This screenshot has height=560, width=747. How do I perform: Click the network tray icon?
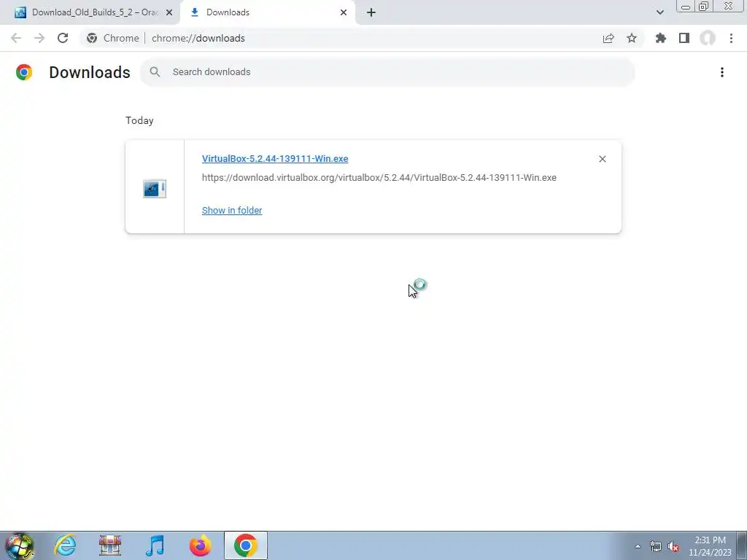656,546
